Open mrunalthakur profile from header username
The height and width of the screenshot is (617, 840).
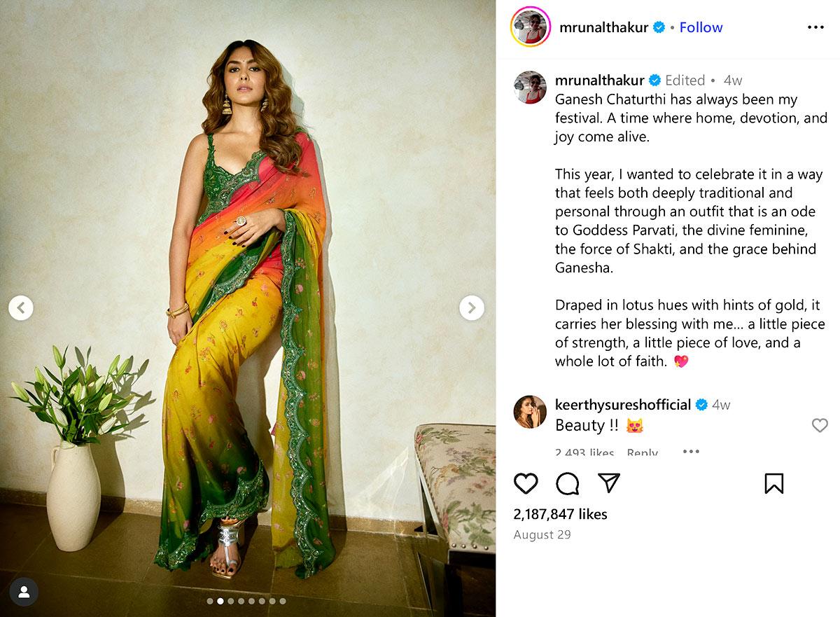[x=603, y=27]
